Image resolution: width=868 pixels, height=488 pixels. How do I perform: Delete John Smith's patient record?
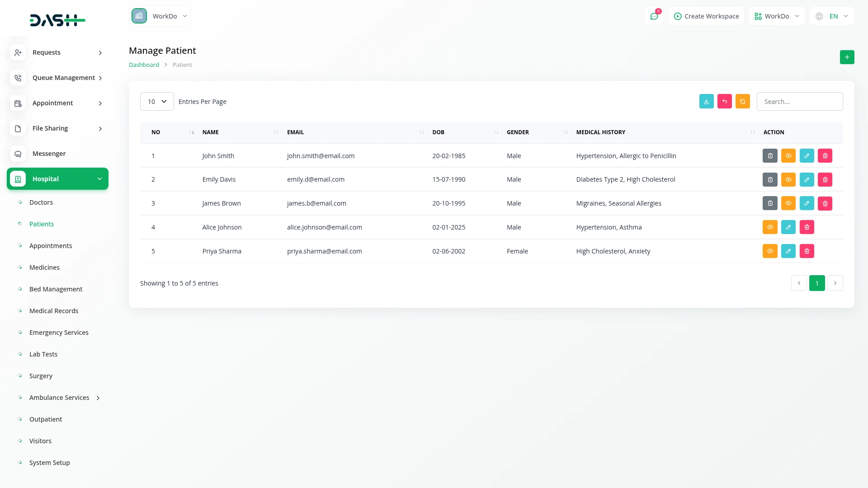[825, 155]
